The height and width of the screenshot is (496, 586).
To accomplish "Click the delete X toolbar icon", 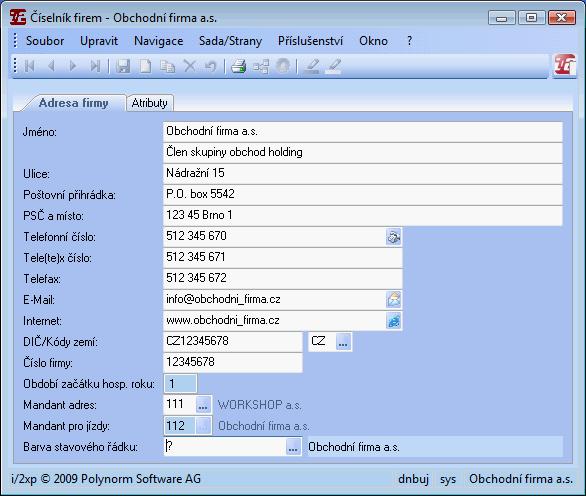I will [190, 66].
